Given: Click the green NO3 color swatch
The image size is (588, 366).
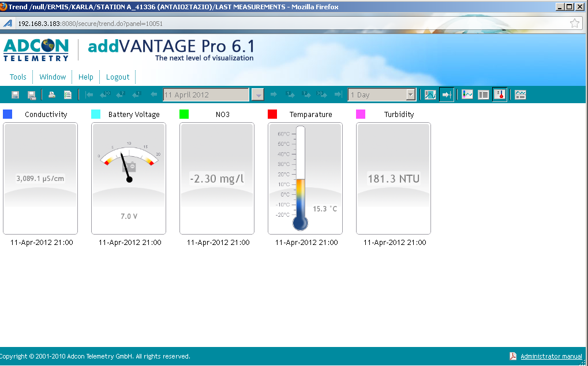Looking at the screenshot, I should 184,114.
